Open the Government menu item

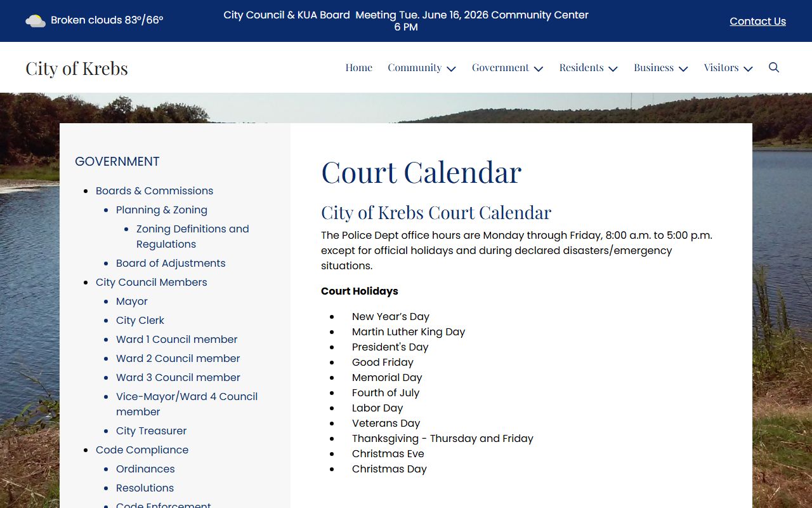click(x=501, y=67)
